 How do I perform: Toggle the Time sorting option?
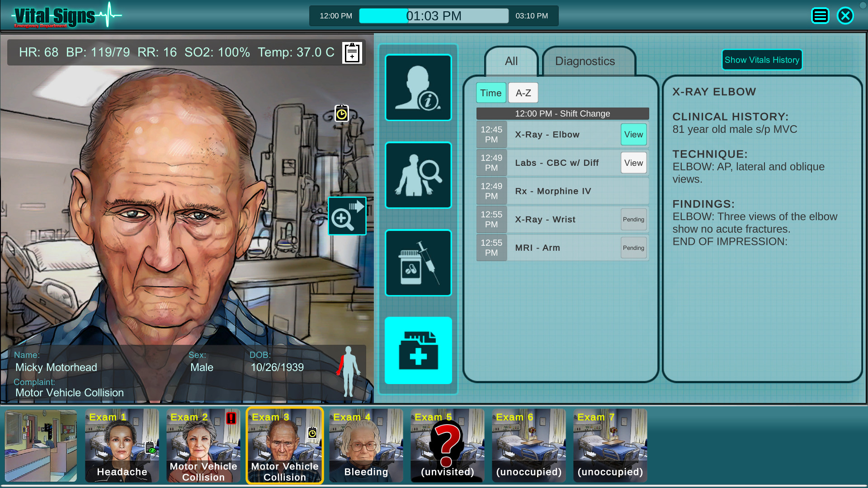pos(491,93)
